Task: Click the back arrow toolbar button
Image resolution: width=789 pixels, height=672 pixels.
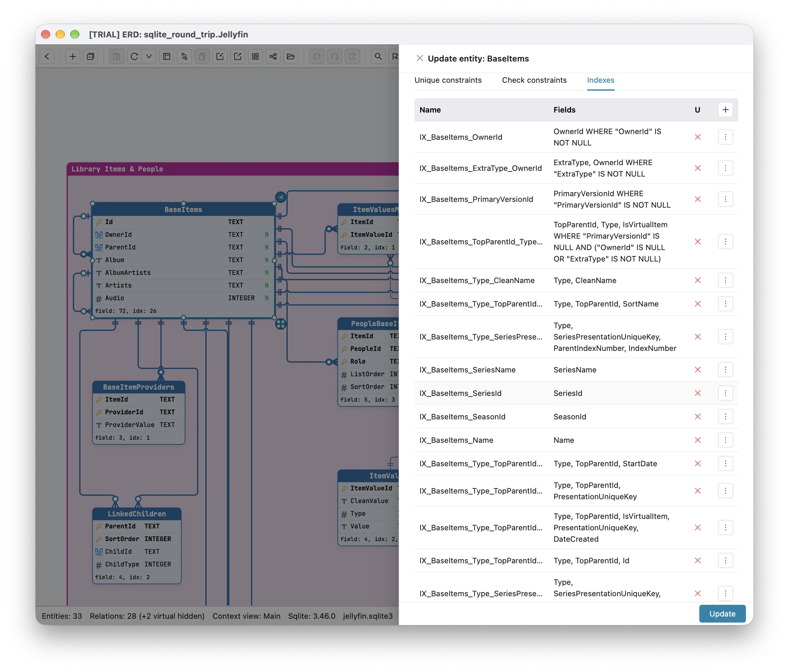Action: click(x=47, y=56)
